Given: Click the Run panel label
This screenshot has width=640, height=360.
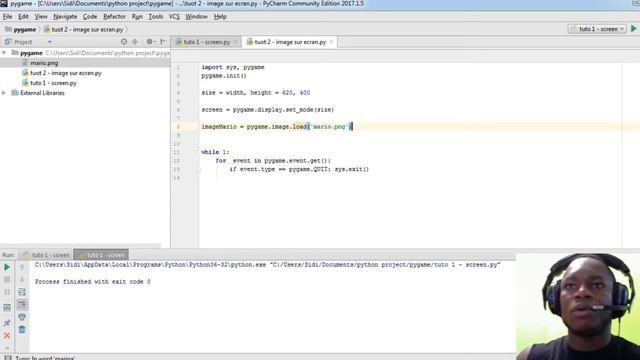Looking at the screenshot, I should click(x=8, y=255).
